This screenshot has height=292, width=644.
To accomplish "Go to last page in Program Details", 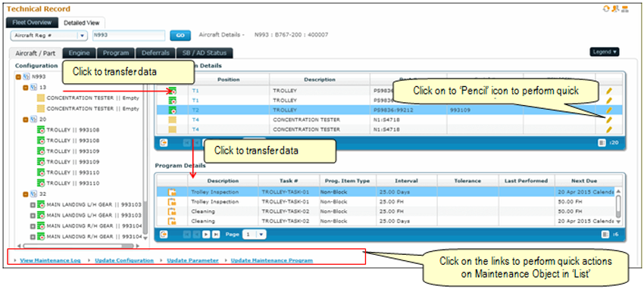I will pos(216,235).
